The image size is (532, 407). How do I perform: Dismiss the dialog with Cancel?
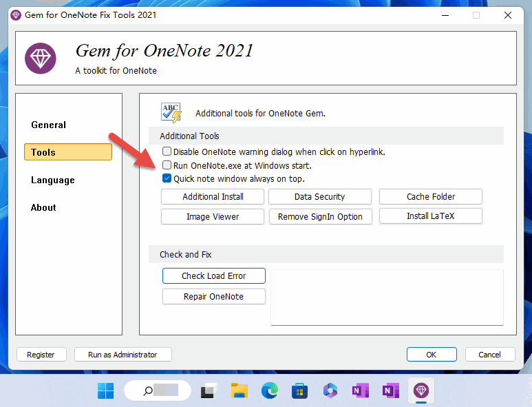pos(490,355)
